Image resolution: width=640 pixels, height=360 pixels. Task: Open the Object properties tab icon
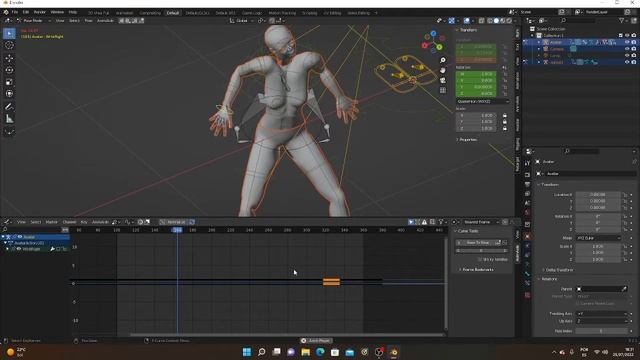tap(527, 236)
